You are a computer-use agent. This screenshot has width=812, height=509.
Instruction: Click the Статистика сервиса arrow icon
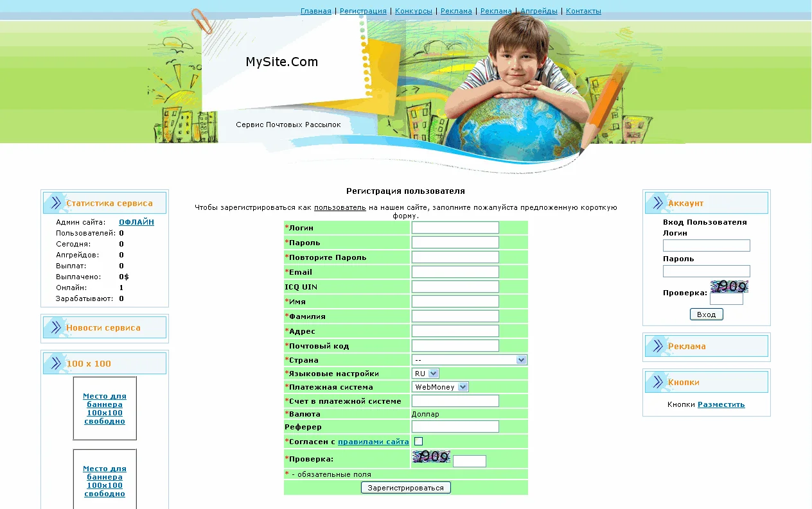pos(55,203)
